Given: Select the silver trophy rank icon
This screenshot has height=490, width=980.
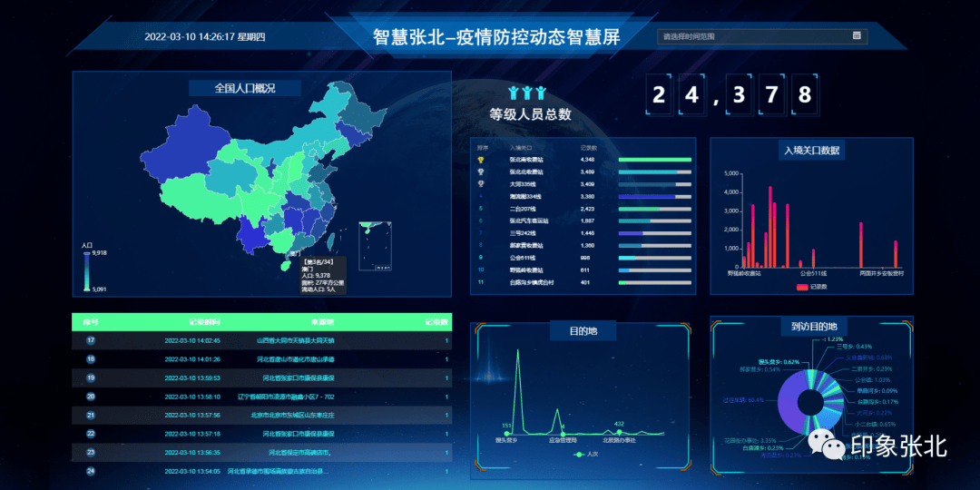Looking at the screenshot, I should coord(481,171).
